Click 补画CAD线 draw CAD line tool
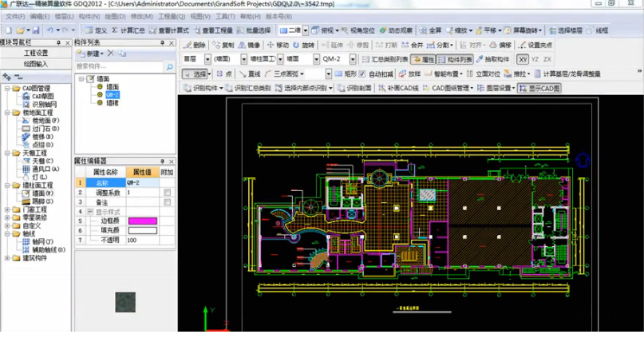 [398, 88]
